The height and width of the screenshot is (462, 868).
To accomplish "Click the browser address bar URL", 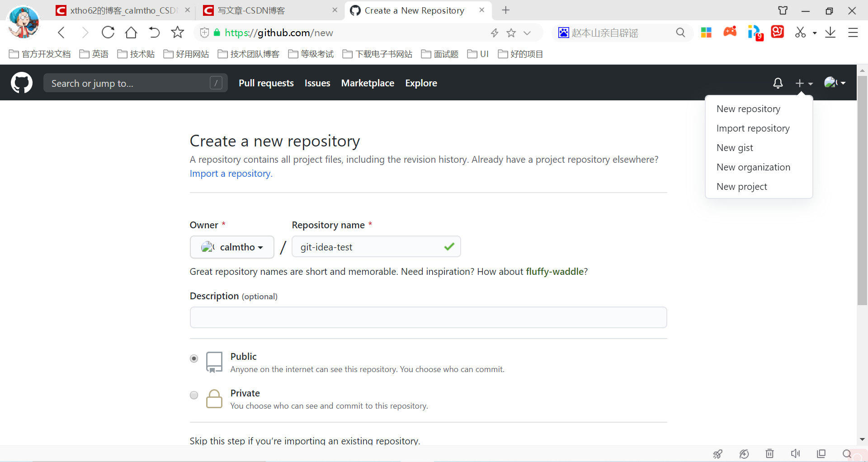I will (x=279, y=33).
